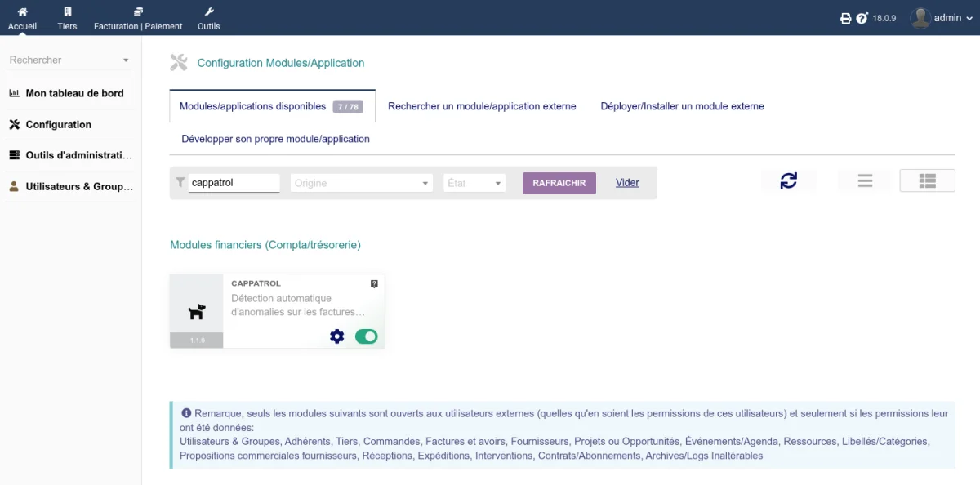
Task: Switch to Rechercher un module/application externe tab
Action: 482,106
